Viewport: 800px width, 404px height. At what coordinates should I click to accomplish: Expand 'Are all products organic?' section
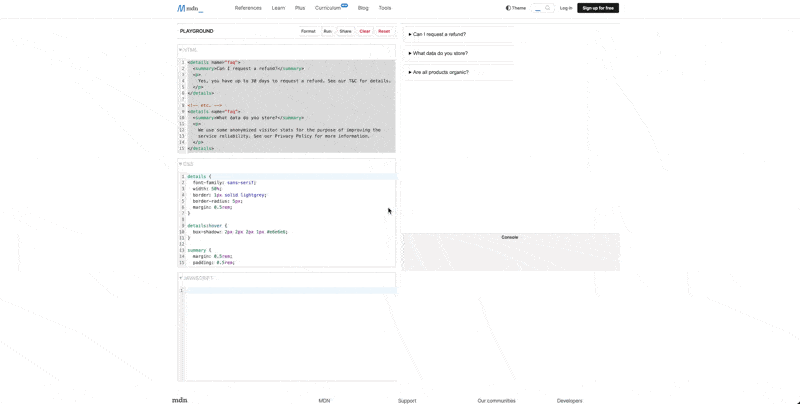tap(439, 72)
